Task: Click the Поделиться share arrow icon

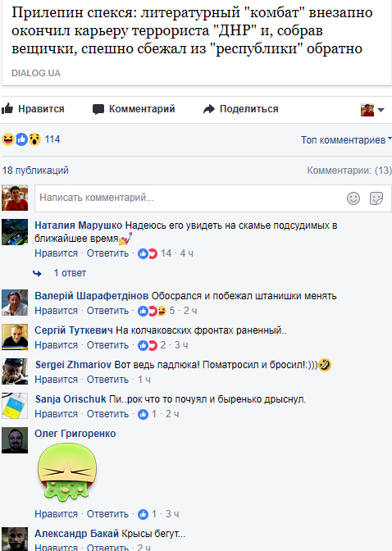Action: tap(209, 109)
